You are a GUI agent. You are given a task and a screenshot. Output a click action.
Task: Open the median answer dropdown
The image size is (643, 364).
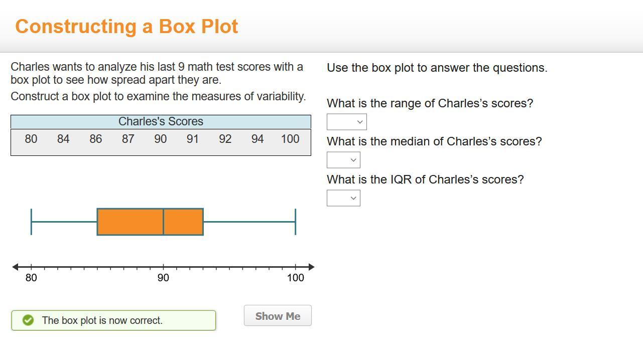point(343,160)
